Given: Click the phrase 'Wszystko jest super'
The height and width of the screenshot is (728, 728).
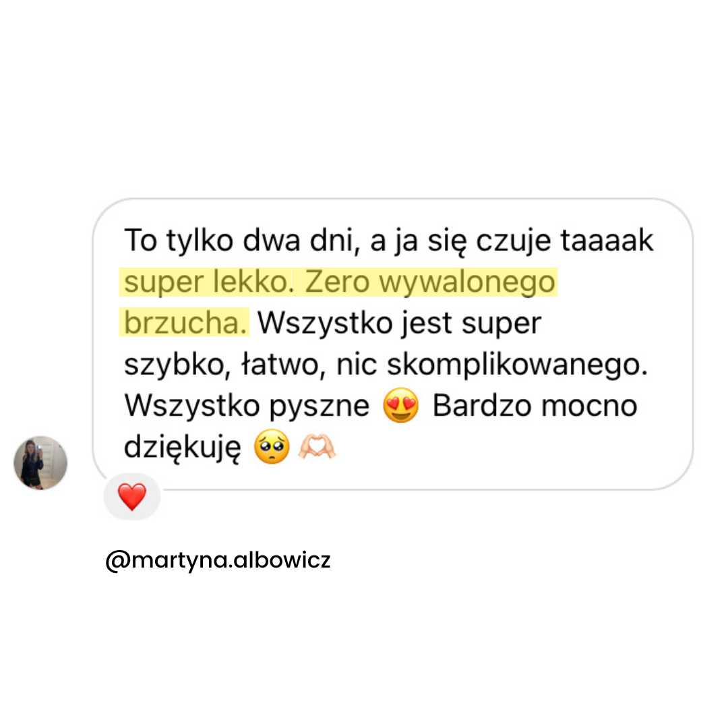Looking at the screenshot, I should click(x=399, y=322).
